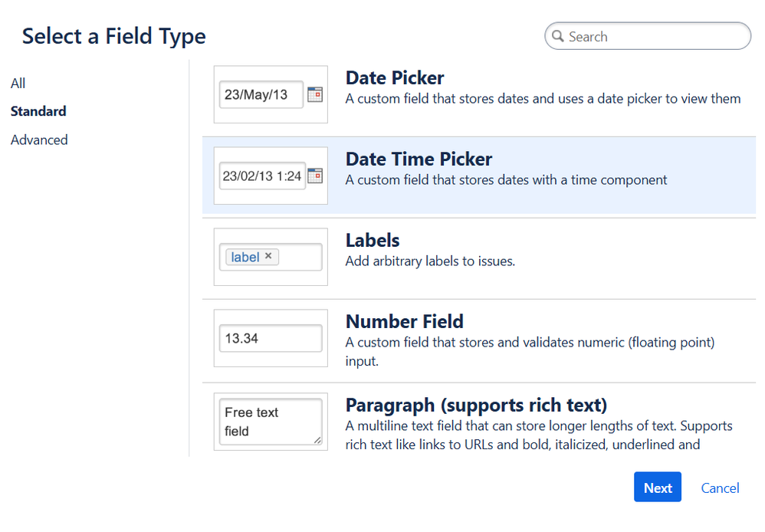
Task: Click the resize handle on the Paragraph preview
Action: pyautogui.click(x=317, y=438)
